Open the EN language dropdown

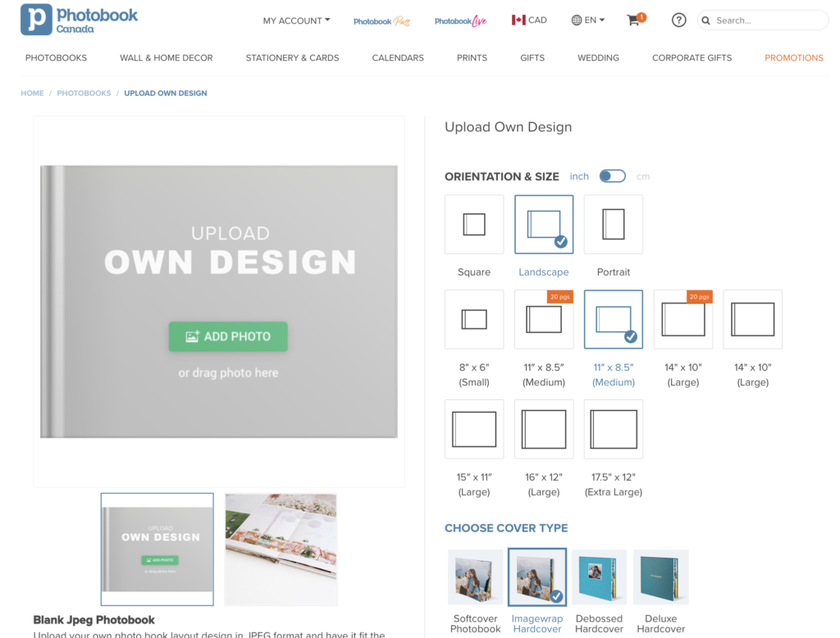pyautogui.click(x=587, y=21)
